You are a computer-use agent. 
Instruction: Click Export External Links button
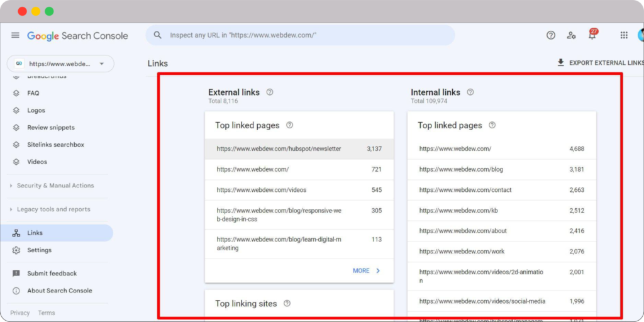point(600,63)
